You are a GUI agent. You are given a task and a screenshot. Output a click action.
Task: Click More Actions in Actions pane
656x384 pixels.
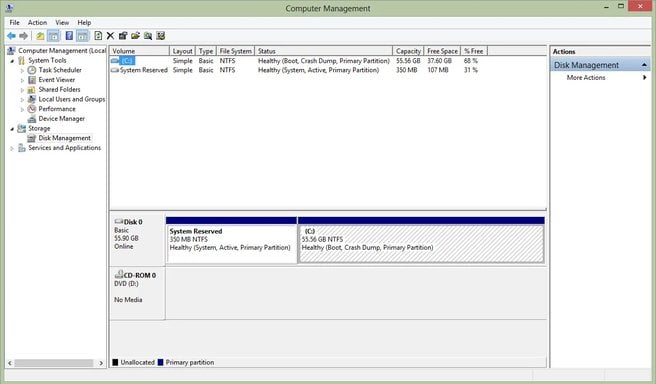point(586,77)
